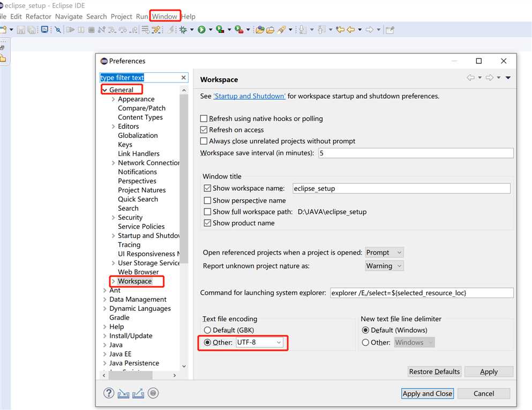Expand the Appearance tree node

(114, 99)
